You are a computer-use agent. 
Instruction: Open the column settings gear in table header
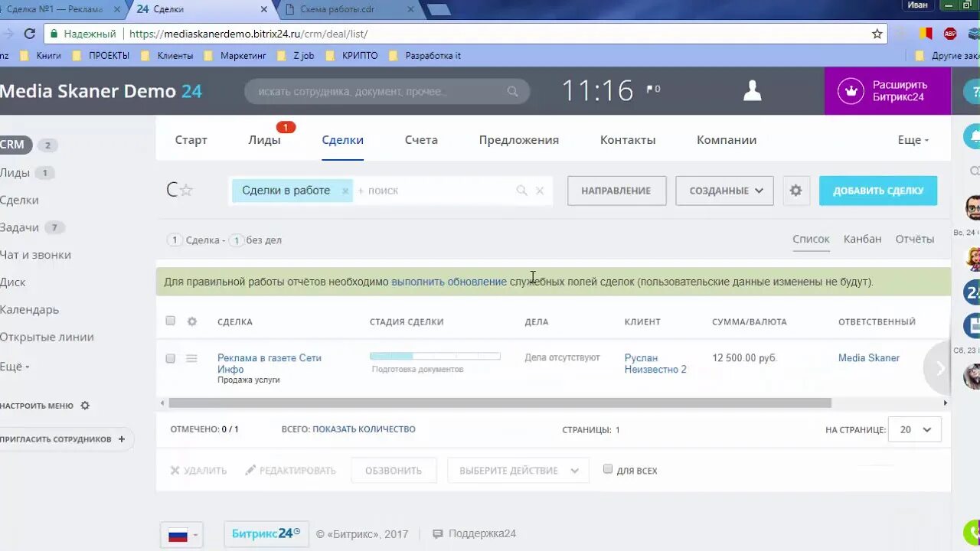tap(192, 321)
